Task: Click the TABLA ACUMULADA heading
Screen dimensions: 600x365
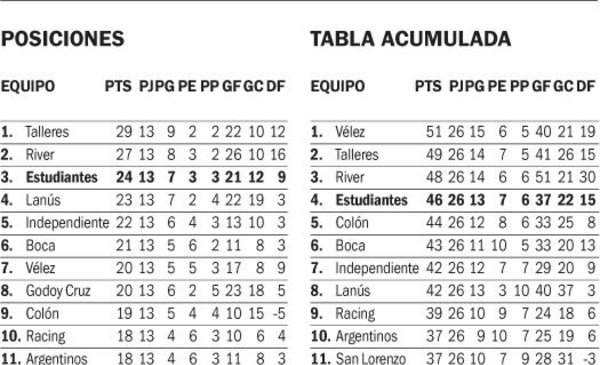Action: click(411, 39)
